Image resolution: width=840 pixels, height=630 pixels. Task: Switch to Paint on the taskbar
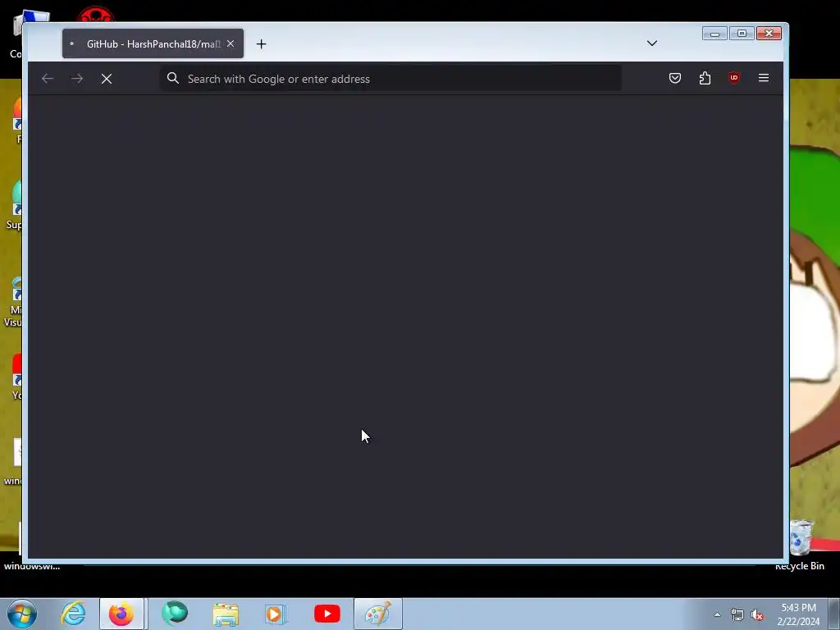coord(377,614)
